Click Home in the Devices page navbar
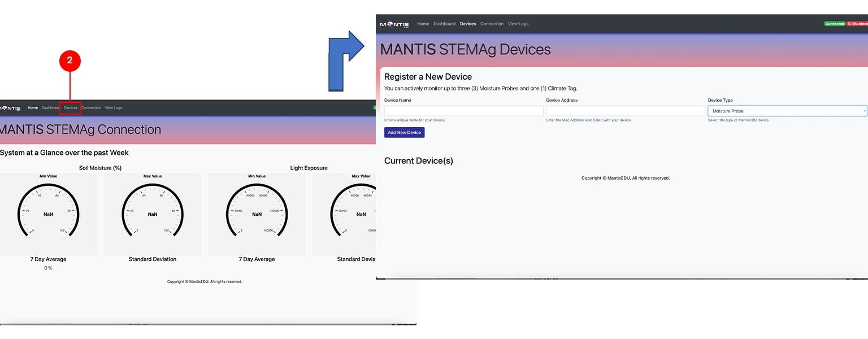 click(423, 24)
